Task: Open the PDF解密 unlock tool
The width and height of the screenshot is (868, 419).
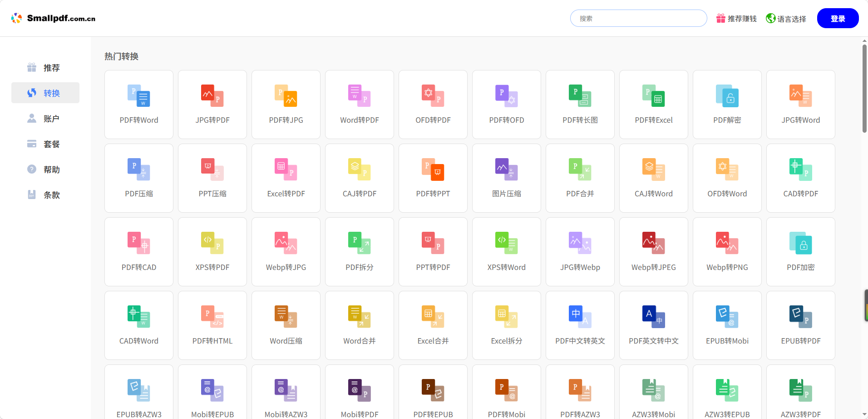Action: click(x=727, y=105)
